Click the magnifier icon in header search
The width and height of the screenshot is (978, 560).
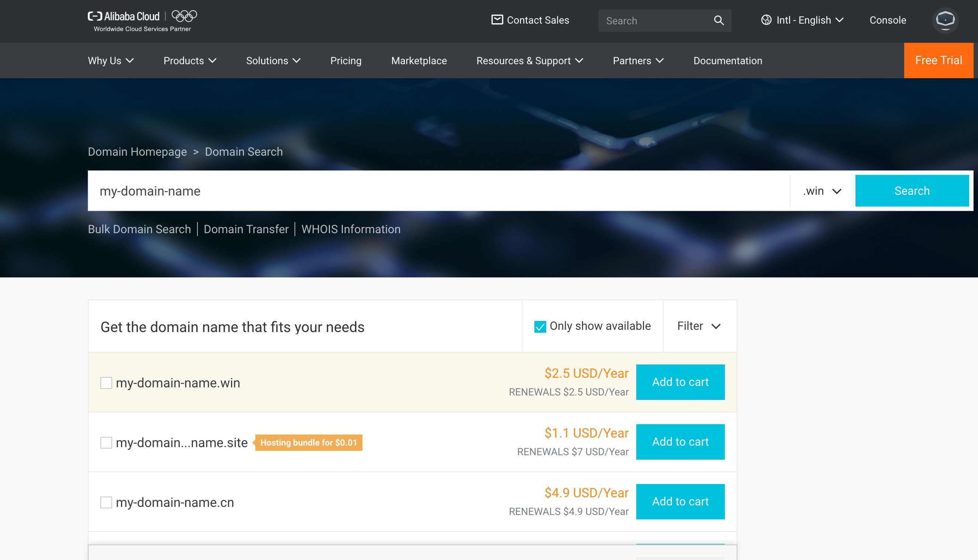pyautogui.click(x=719, y=20)
